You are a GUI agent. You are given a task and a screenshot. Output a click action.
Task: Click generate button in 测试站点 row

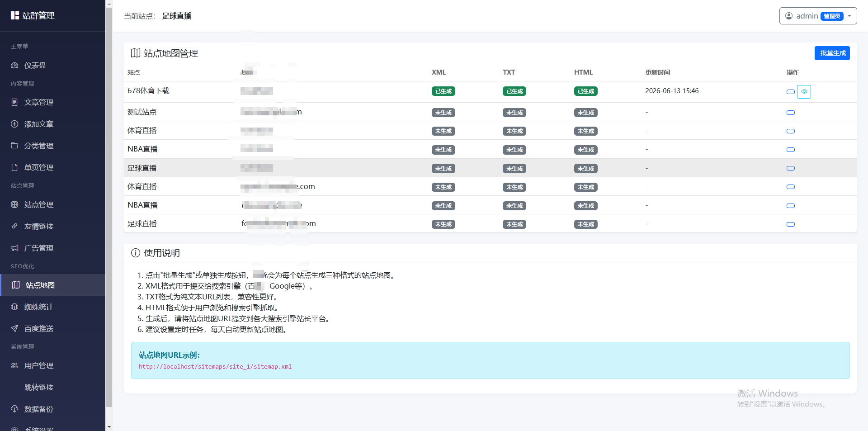pyautogui.click(x=791, y=113)
